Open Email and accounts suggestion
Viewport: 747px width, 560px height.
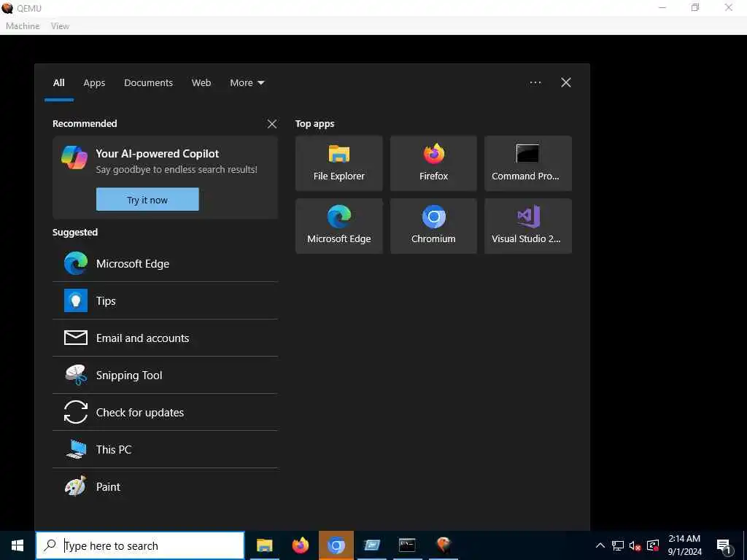165,338
